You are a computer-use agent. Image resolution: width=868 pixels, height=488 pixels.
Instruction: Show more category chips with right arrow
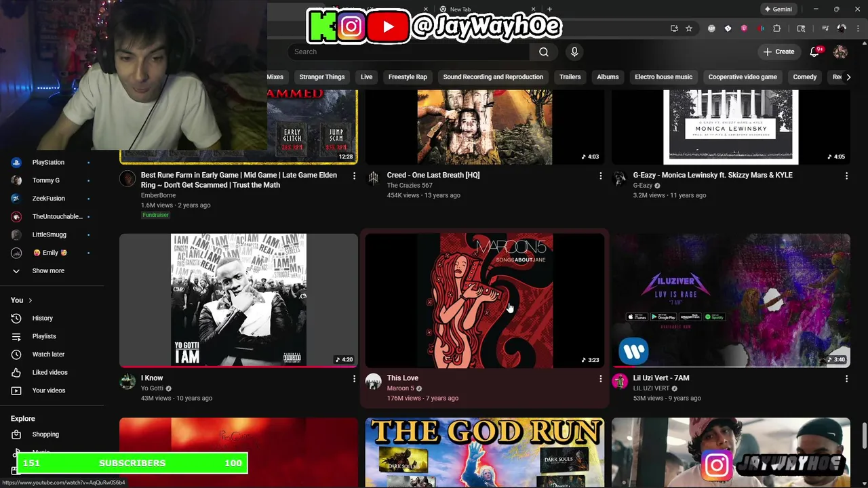point(848,77)
